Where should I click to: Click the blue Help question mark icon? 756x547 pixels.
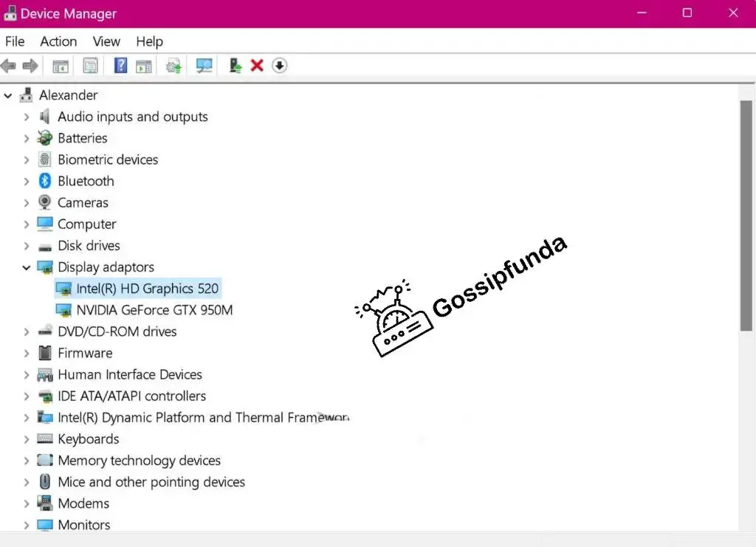120,65
